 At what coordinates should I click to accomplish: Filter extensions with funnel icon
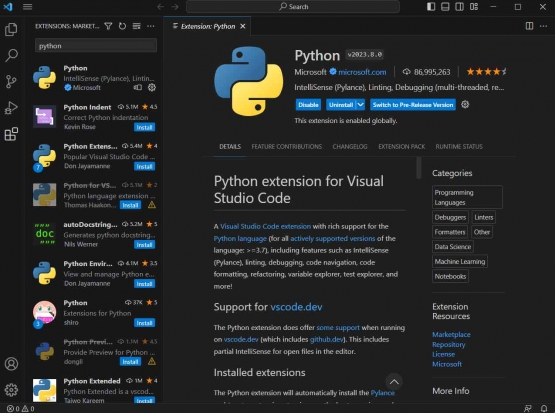(x=108, y=26)
